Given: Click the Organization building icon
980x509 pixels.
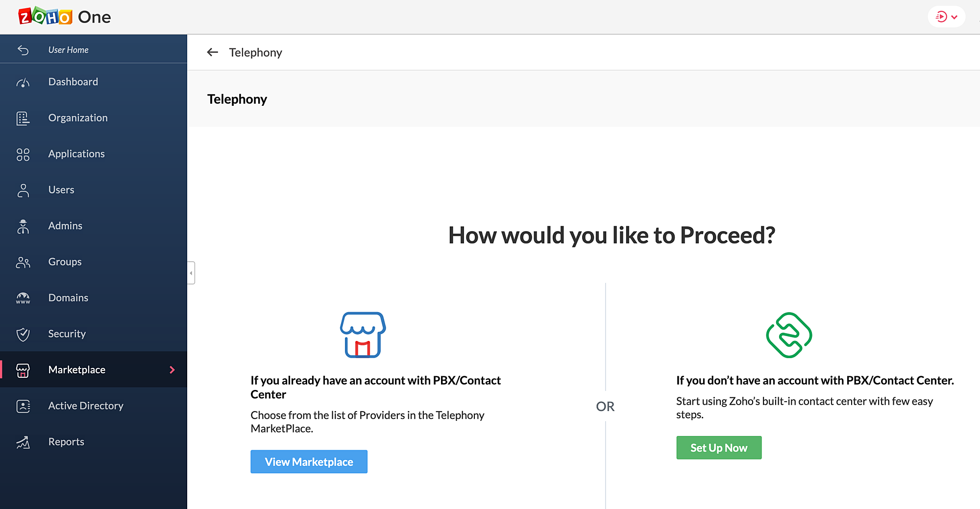Looking at the screenshot, I should coord(23,118).
